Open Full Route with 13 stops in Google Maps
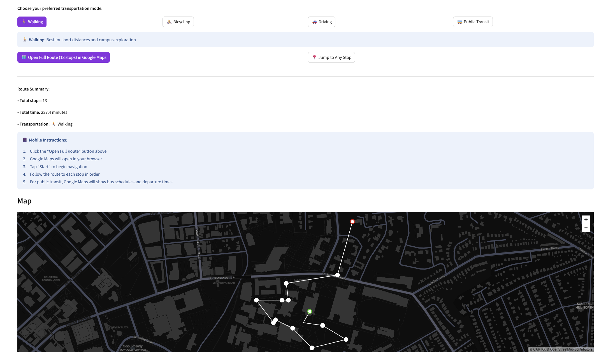 click(63, 57)
